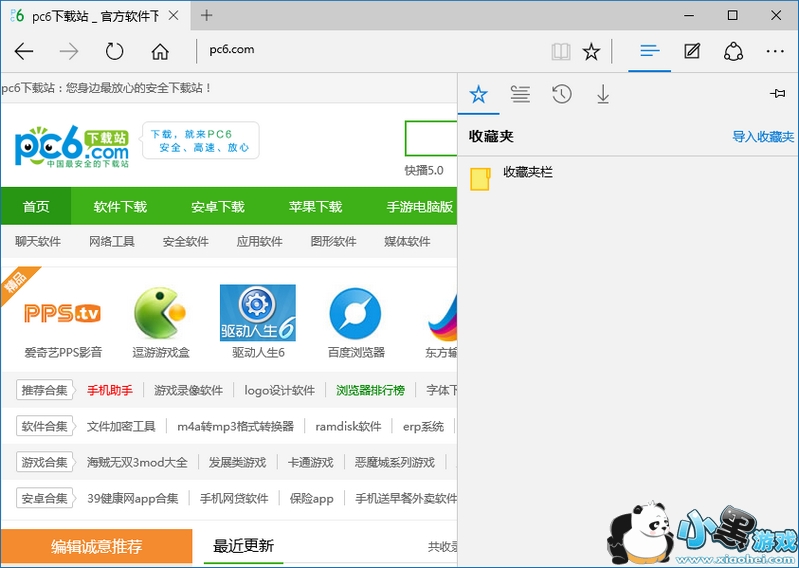This screenshot has height=568, width=799.
Task: Refresh the page with the reload icon
Action: pos(114,51)
